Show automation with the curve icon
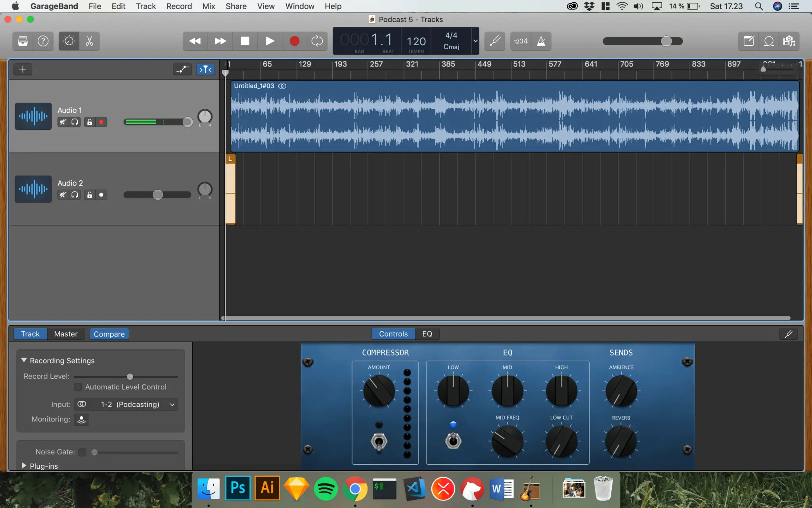The image size is (812, 508). (182, 69)
